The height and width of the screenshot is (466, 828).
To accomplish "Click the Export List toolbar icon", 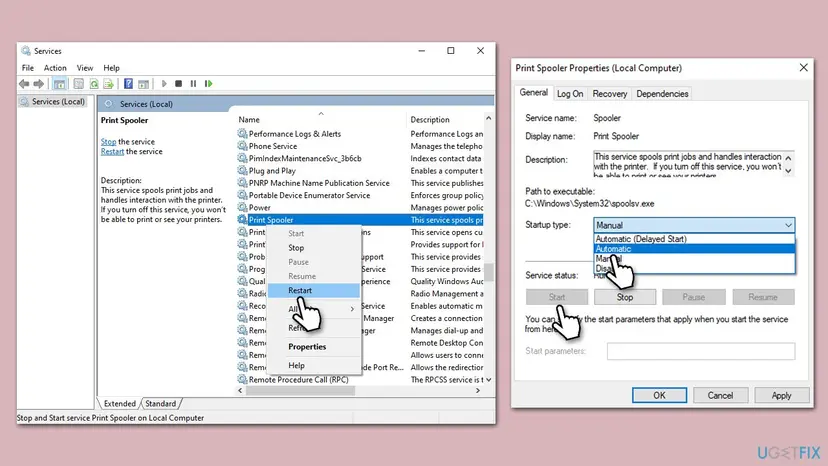I will 109,83.
